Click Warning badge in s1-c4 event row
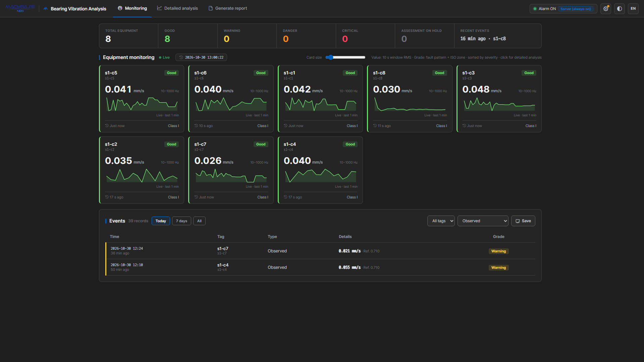 coord(498,267)
